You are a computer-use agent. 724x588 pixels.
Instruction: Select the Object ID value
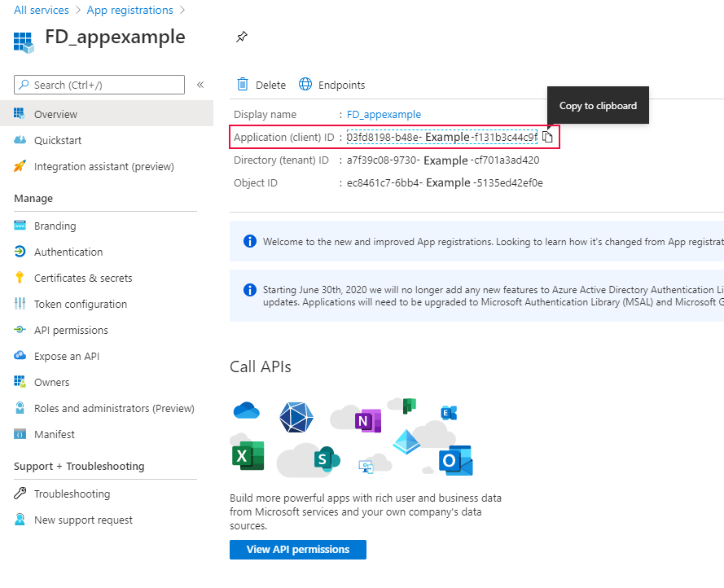pos(445,183)
